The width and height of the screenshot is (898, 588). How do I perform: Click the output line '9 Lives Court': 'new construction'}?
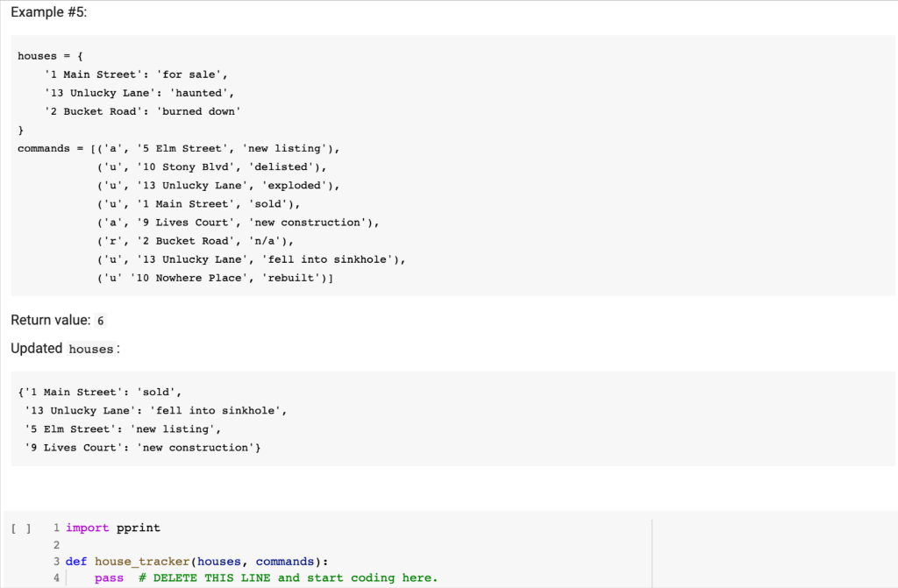pyautogui.click(x=143, y=448)
